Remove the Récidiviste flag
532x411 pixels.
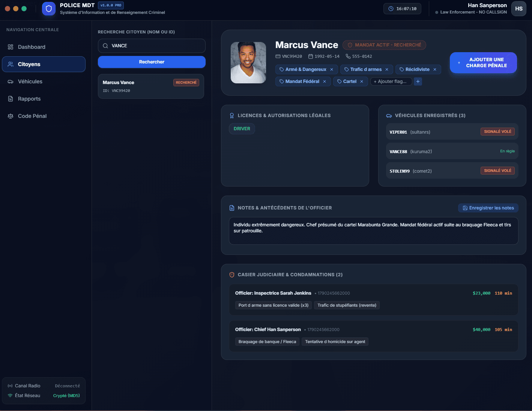point(435,69)
